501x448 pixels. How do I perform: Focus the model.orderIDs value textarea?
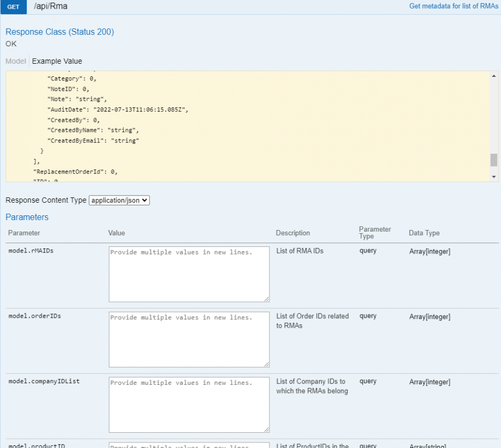coord(189,340)
